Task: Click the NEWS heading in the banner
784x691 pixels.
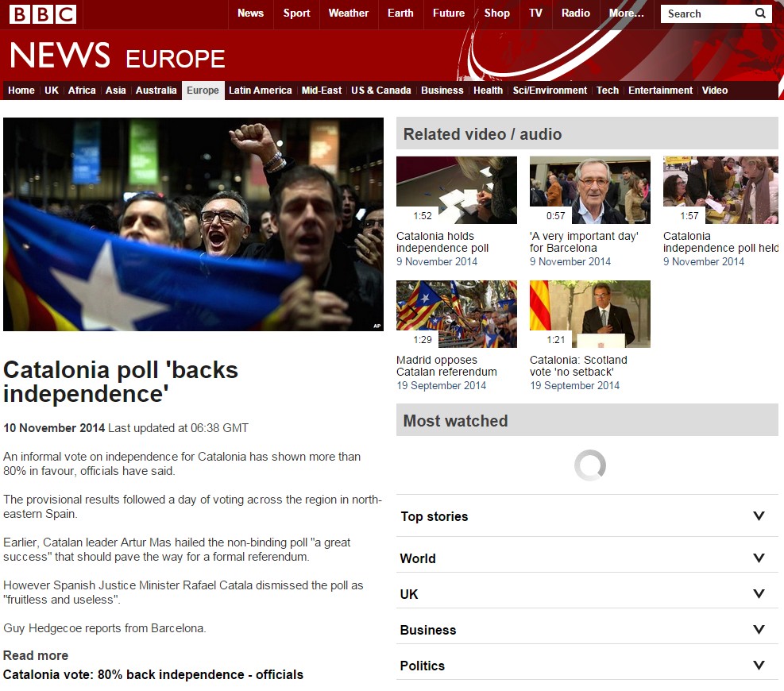Action: coord(60,56)
